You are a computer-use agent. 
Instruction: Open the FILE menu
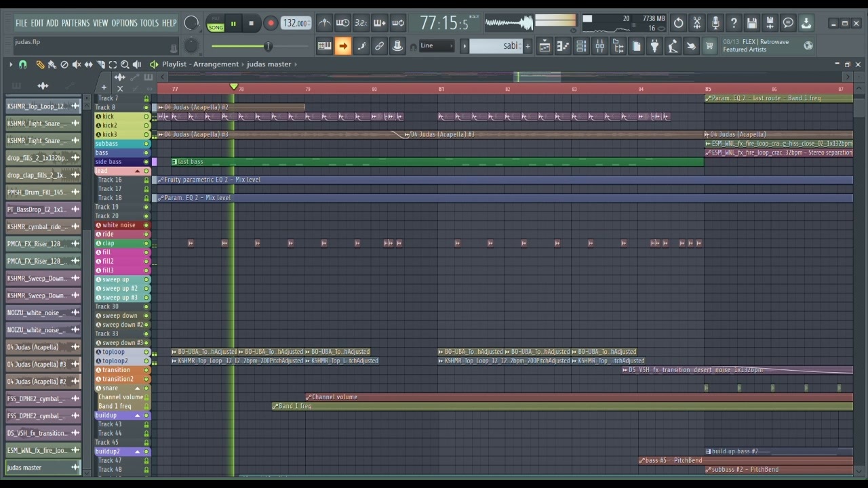click(22, 23)
